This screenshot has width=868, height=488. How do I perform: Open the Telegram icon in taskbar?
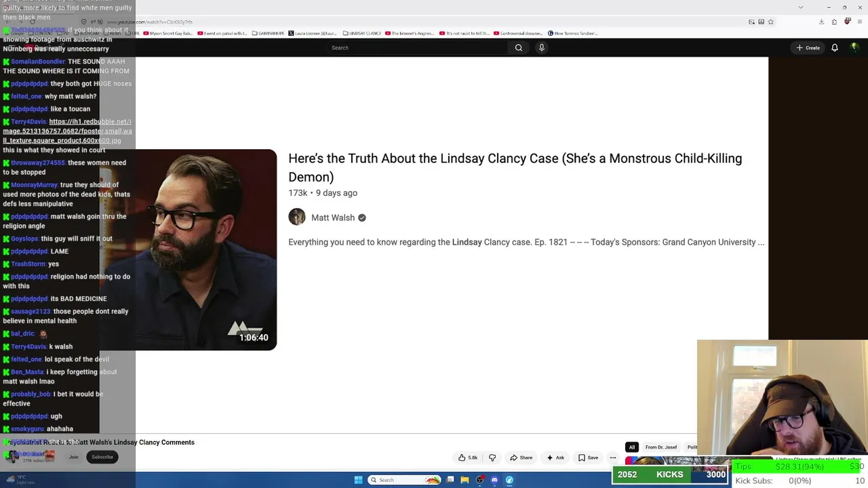coord(509,480)
